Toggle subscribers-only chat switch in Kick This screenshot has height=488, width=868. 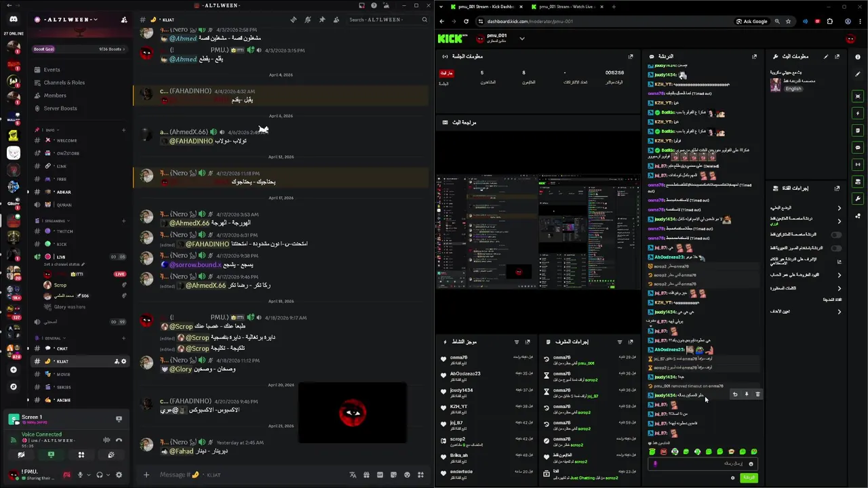point(836,235)
